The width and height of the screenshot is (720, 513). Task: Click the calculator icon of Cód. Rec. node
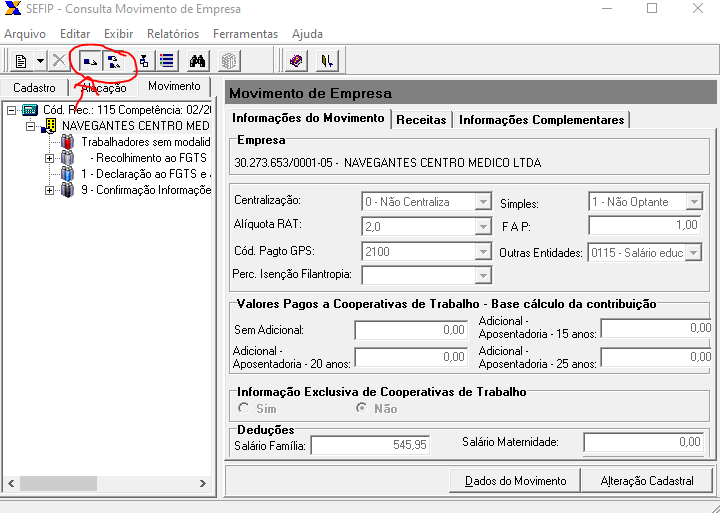point(30,110)
